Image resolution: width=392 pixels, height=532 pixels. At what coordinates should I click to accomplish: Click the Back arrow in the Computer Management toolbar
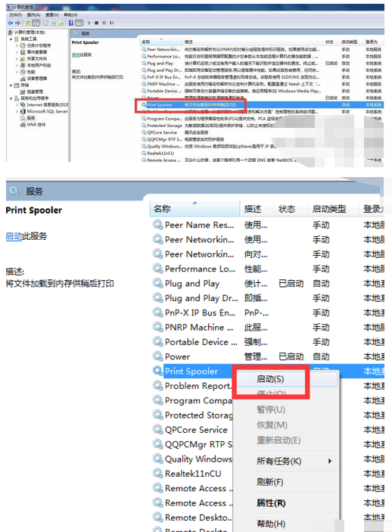(x=10, y=23)
